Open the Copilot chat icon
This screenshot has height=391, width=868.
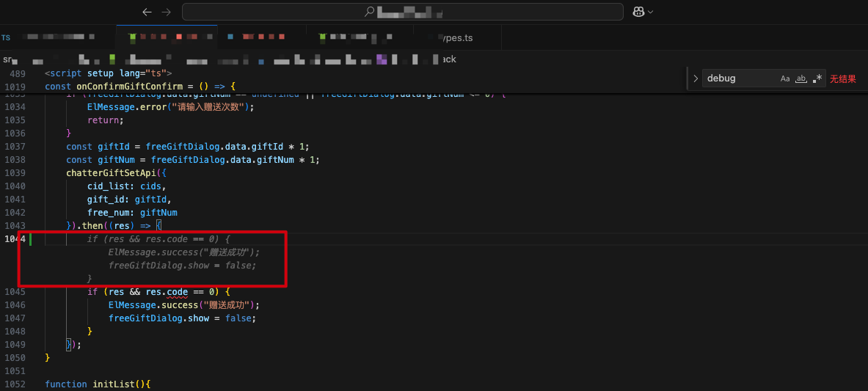[x=638, y=12]
